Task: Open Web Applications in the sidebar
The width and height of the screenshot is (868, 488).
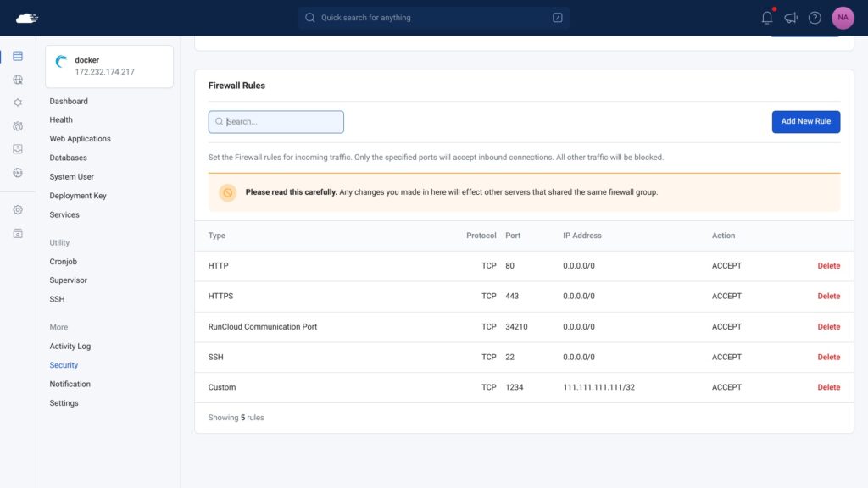Action: (80, 139)
